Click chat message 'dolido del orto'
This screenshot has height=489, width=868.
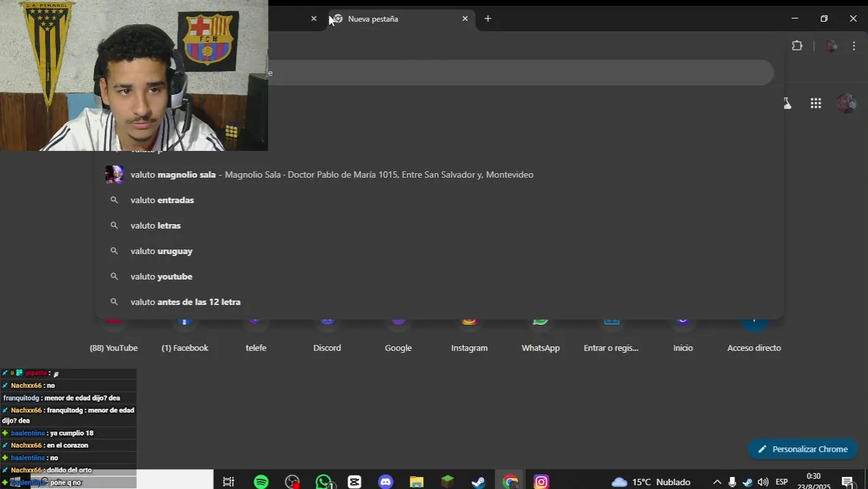point(69,470)
